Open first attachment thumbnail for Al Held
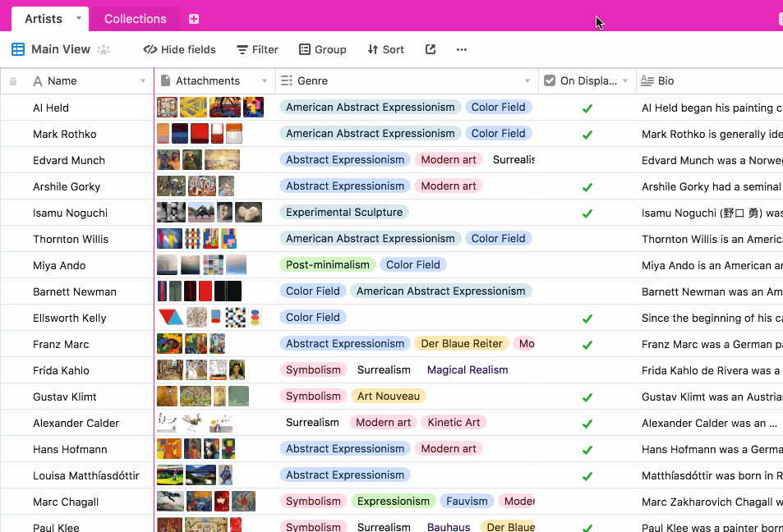783x532 pixels. [168, 108]
